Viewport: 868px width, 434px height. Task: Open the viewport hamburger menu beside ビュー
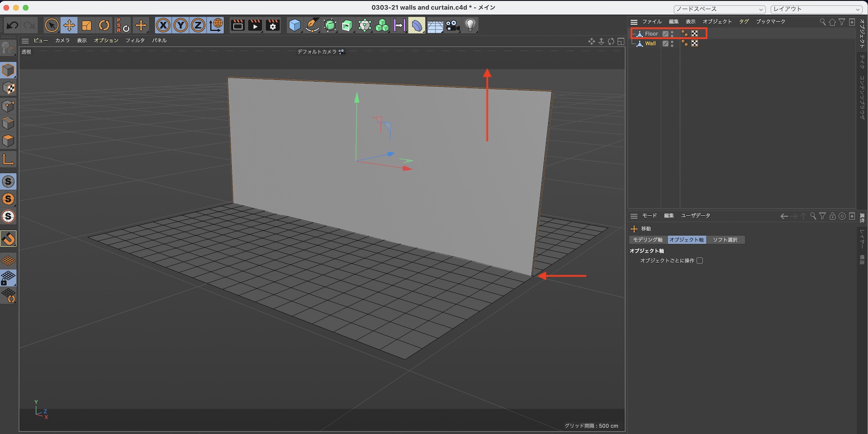(x=25, y=41)
